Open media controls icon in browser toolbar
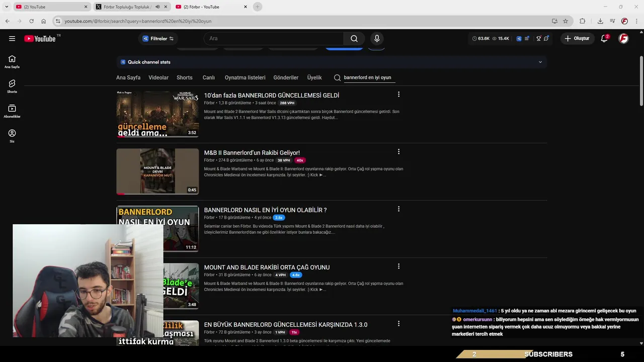 point(612,21)
